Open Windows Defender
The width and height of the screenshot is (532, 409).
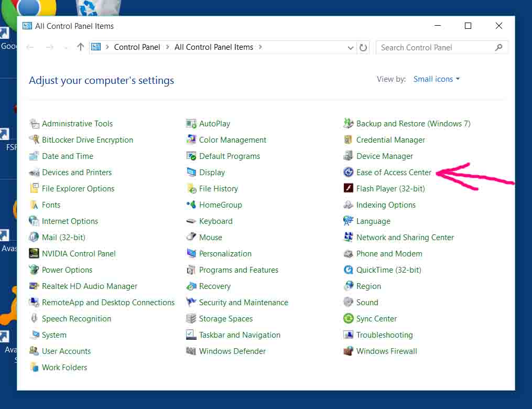pyautogui.click(x=232, y=351)
